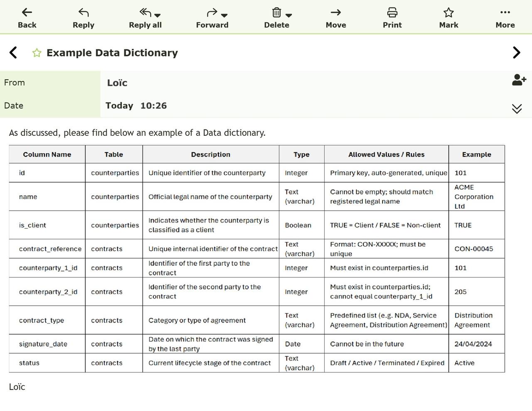Click the Type table header
The width and height of the screenshot is (532, 411).
click(x=302, y=154)
